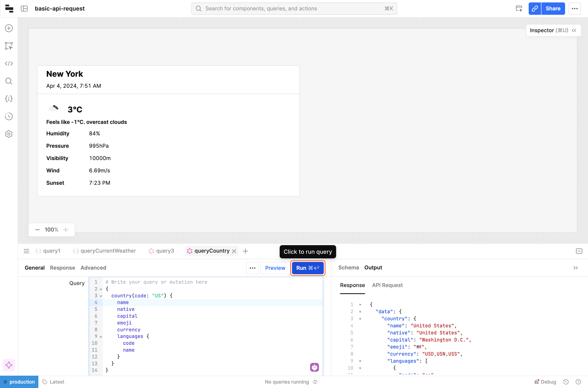Switch to the API Request tab
Viewport: 588px width, 388px height.
pyautogui.click(x=387, y=285)
